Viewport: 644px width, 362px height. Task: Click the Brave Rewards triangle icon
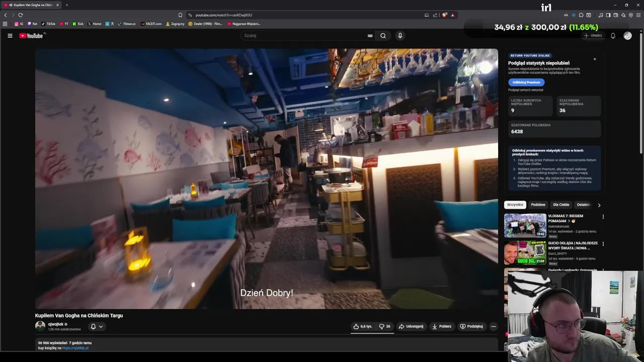click(x=453, y=15)
